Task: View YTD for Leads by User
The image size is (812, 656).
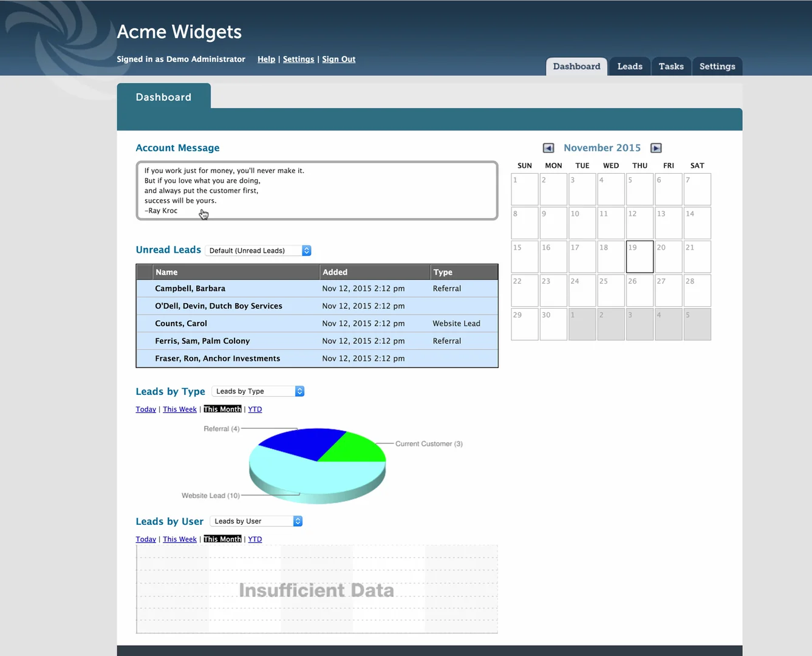Action: (255, 539)
